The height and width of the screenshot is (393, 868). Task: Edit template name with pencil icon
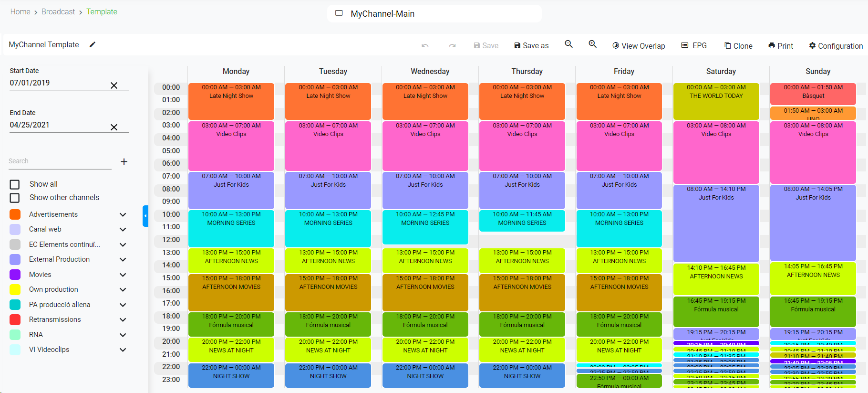coord(93,45)
